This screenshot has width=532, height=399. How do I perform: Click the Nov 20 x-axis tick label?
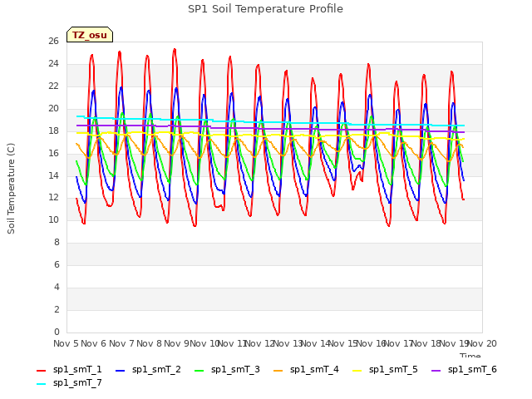482,343
